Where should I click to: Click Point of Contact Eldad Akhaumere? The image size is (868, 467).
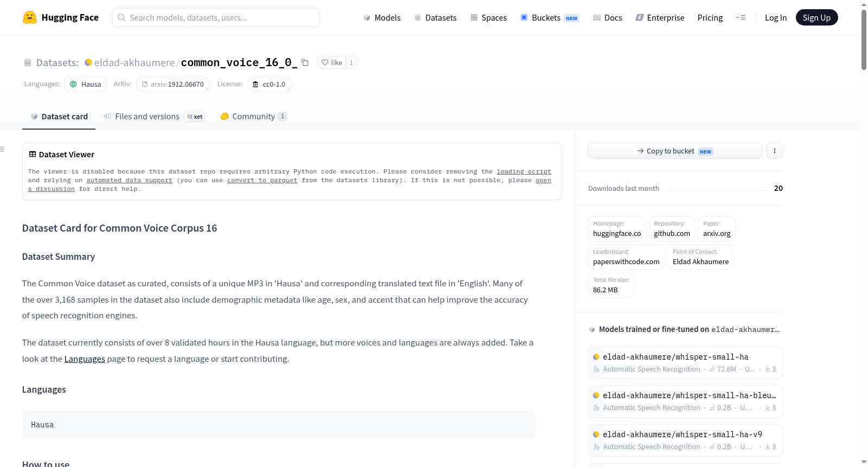[700, 257]
